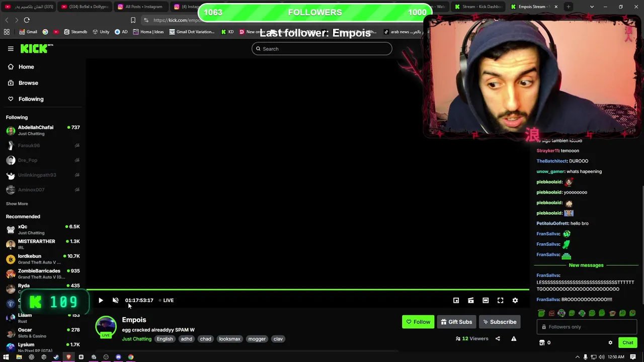Viewport: 644px width, 362px height.
Task: Click username PetitoluGofrett in chat
Action: [552, 223]
